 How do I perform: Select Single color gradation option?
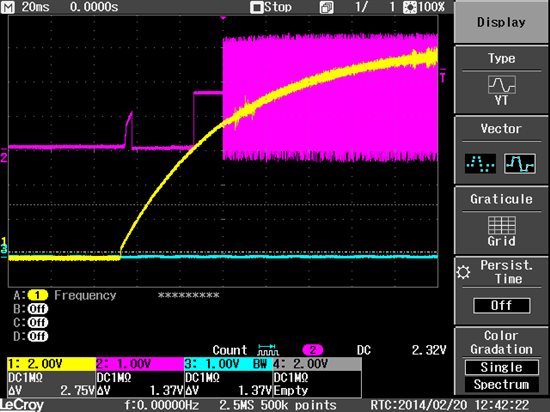(502, 367)
